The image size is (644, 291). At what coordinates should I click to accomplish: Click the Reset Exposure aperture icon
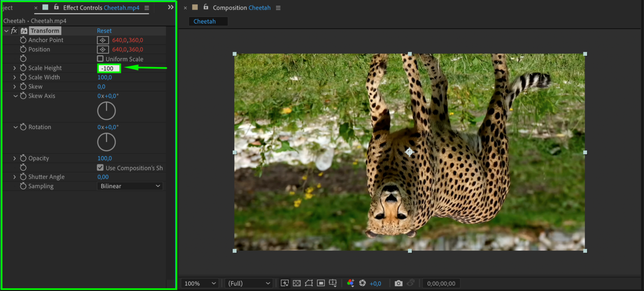pyautogui.click(x=362, y=283)
